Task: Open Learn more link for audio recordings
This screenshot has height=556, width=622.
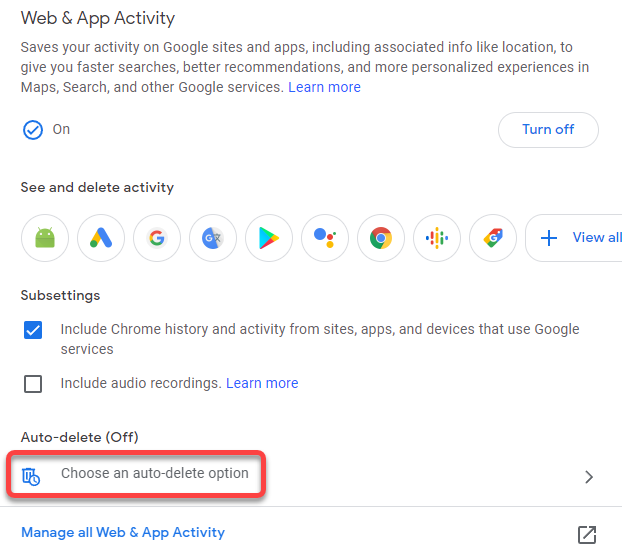Action: pos(262,383)
